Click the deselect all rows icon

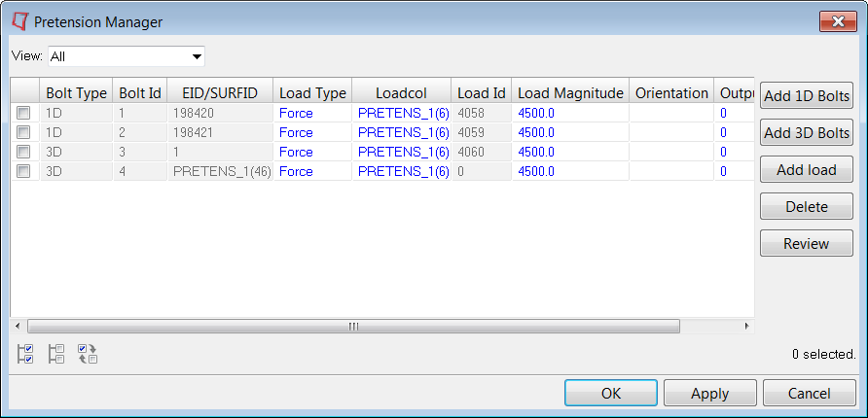tap(56, 354)
